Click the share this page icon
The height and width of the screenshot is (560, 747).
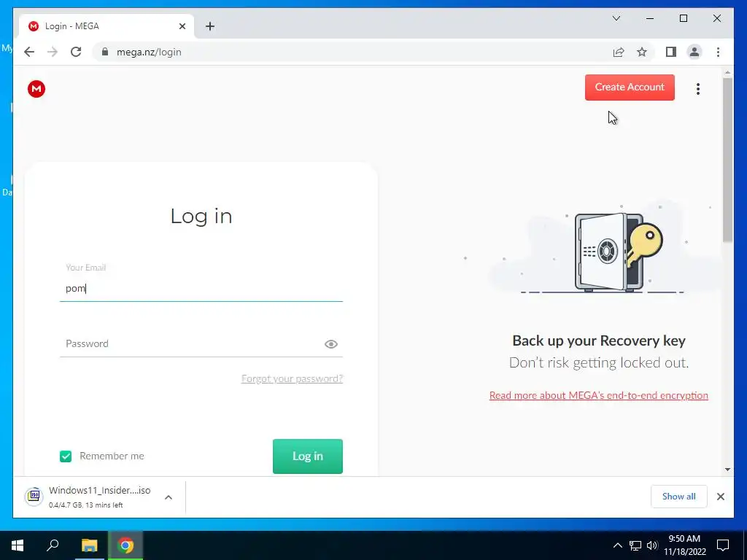(x=619, y=52)
